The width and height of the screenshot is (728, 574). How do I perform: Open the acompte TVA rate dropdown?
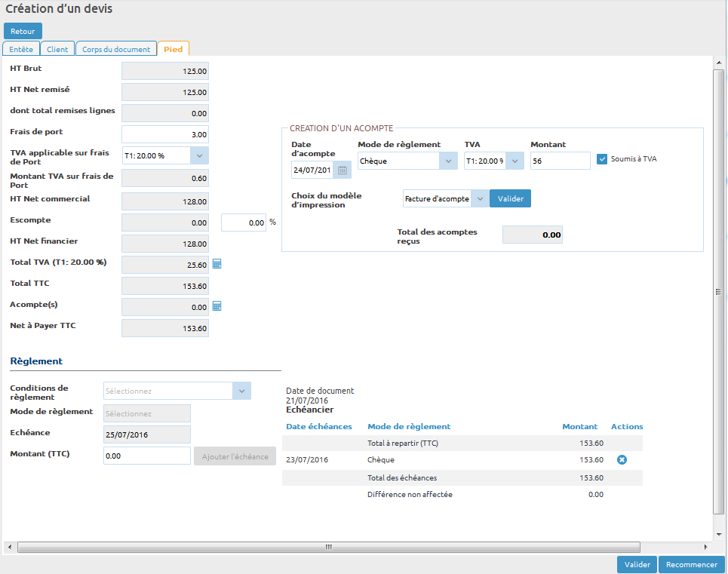tap(515, 161)
